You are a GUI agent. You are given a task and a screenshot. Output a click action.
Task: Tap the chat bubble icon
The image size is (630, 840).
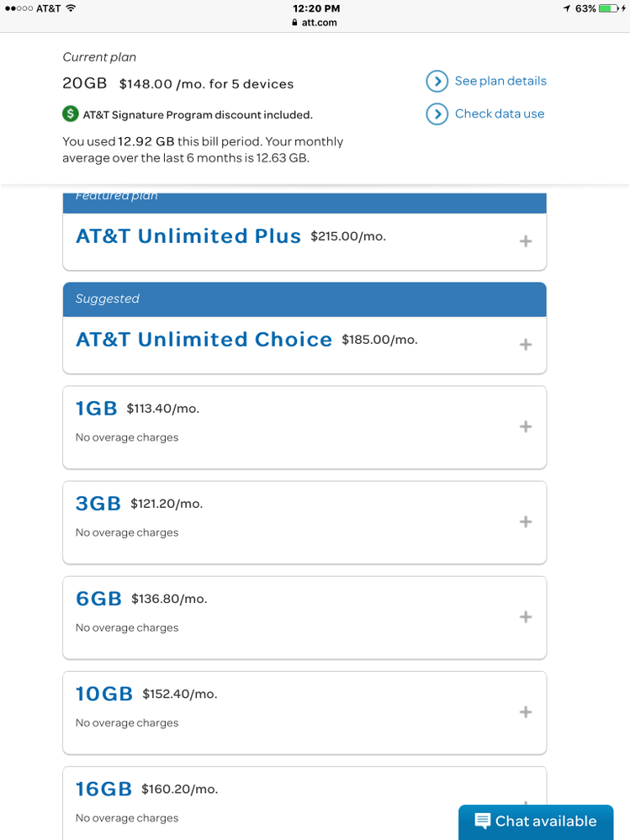pos(483,822)
